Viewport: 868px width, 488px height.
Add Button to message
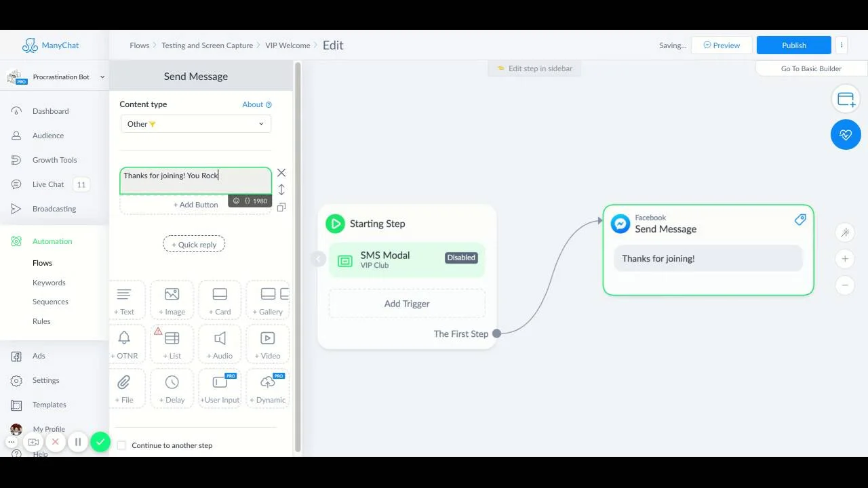click(195, 205)
